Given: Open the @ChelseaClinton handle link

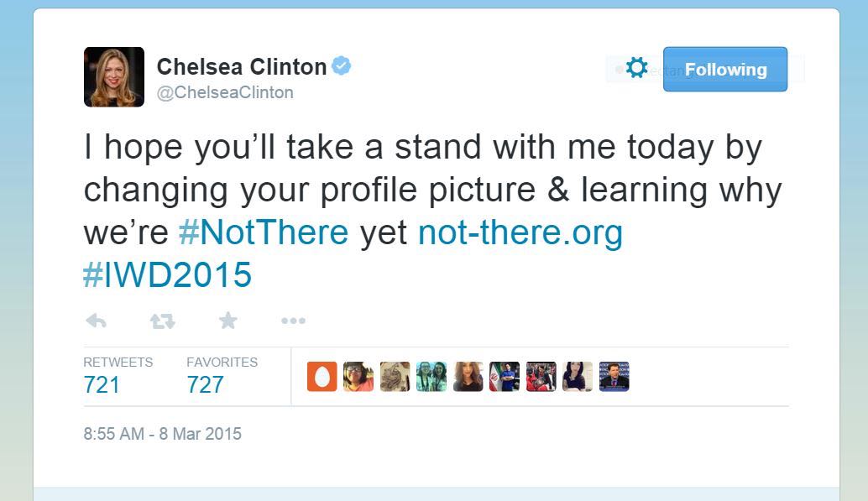Looking at the screenshot, I should pyautogui.click(x=225, y=93).
